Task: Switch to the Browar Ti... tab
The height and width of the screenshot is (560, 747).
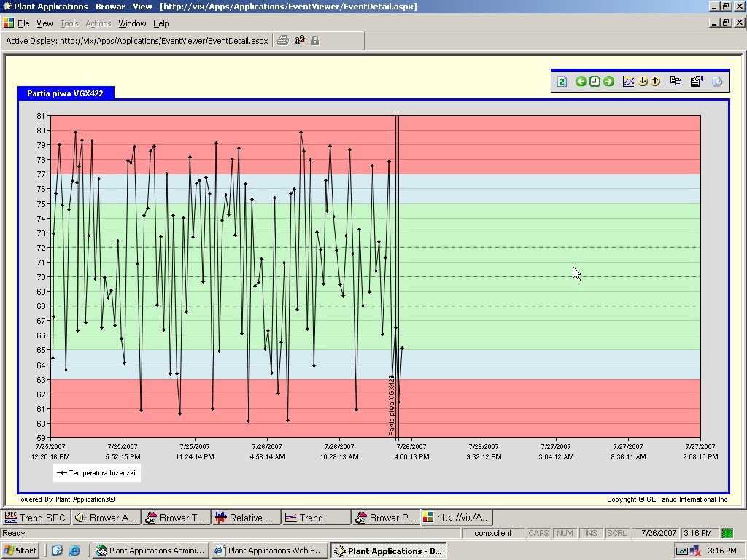Action: tap(177, 518)
